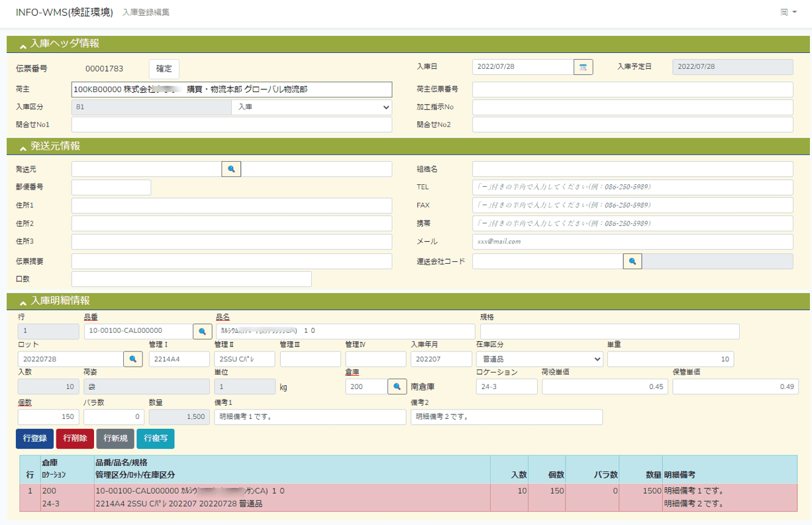The image size is (812, 525).
Task: Click the search icon next to 発送元
Action: tap(231, 169)
